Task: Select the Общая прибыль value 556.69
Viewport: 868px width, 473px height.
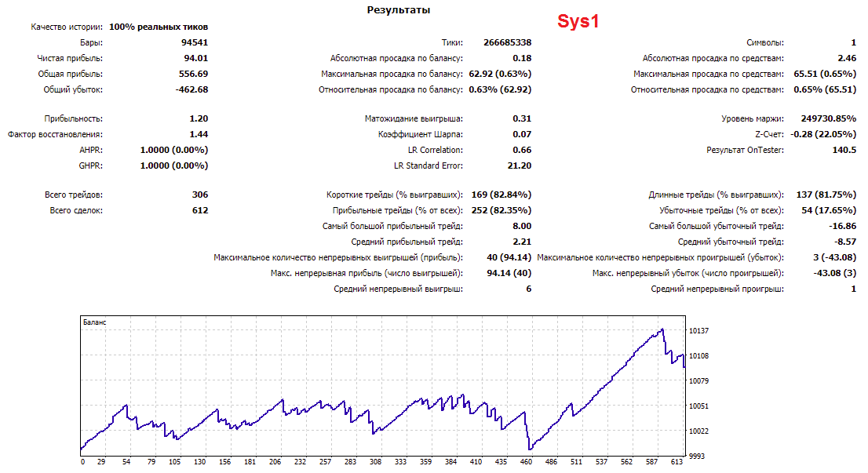Action: [193, 74]
